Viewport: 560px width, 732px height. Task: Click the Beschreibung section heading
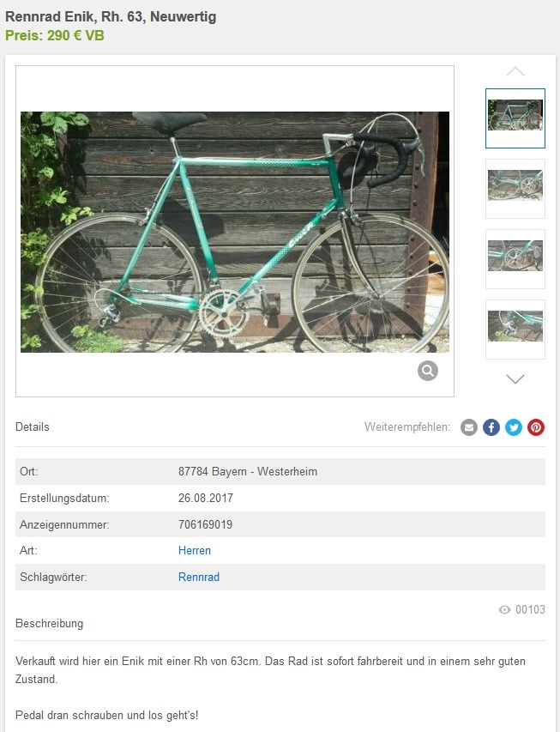pyautogui.click(x=49, y=623)
